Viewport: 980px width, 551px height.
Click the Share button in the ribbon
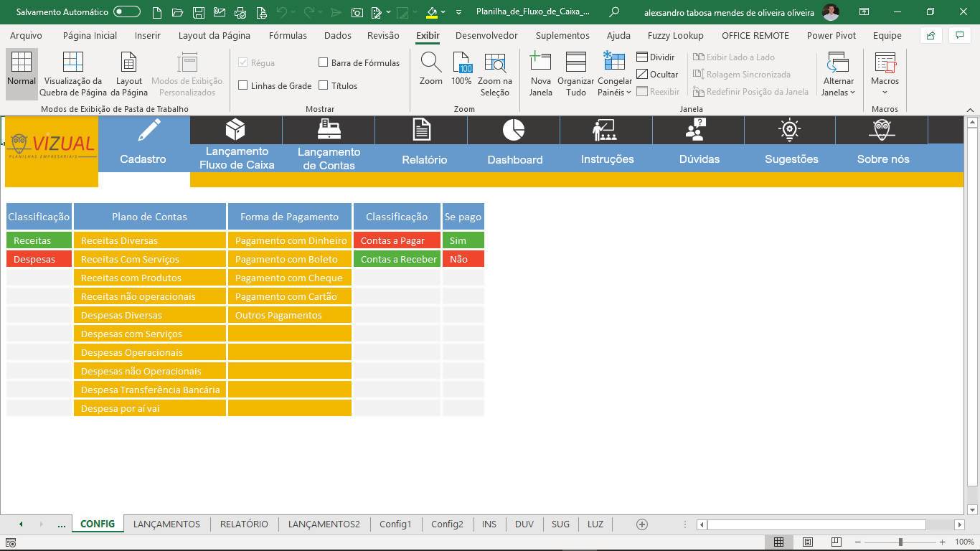(931, 35)
